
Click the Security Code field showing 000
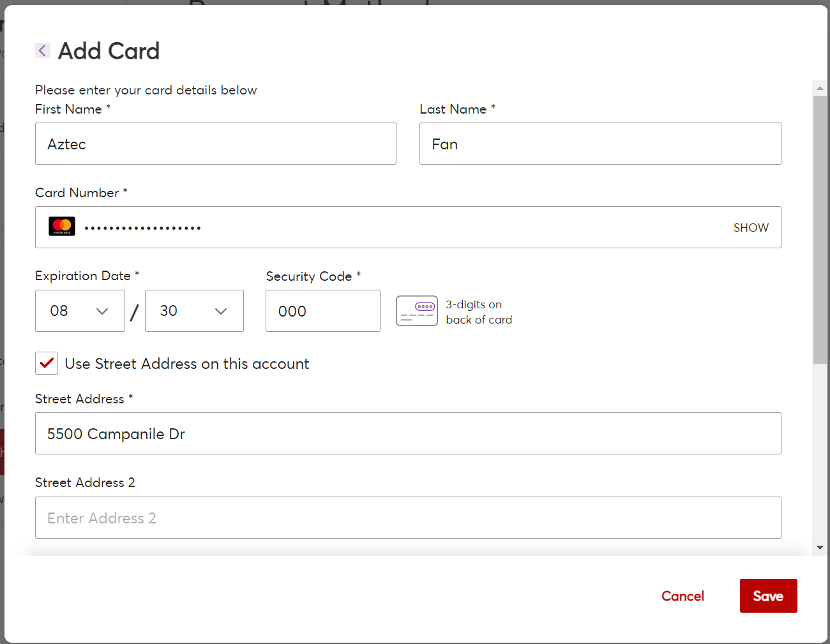tap(323, 311)
